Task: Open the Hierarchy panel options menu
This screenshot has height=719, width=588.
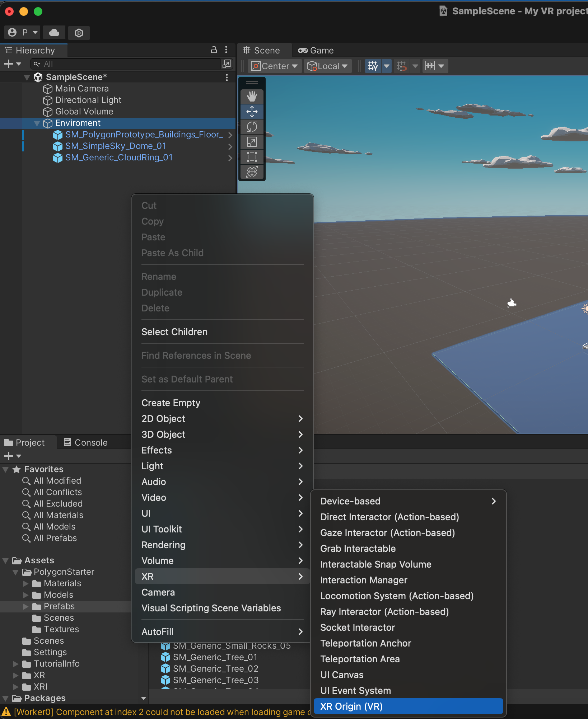Action: (x=226, y=50)
